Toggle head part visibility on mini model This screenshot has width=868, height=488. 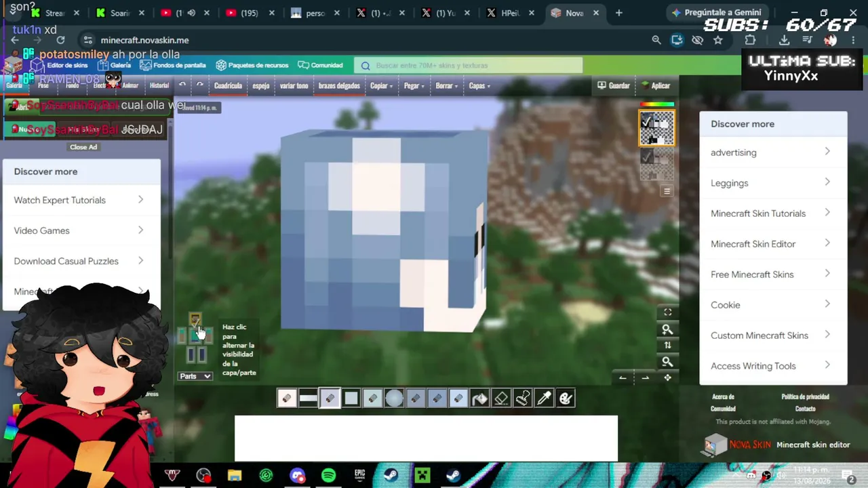point(195,319)
